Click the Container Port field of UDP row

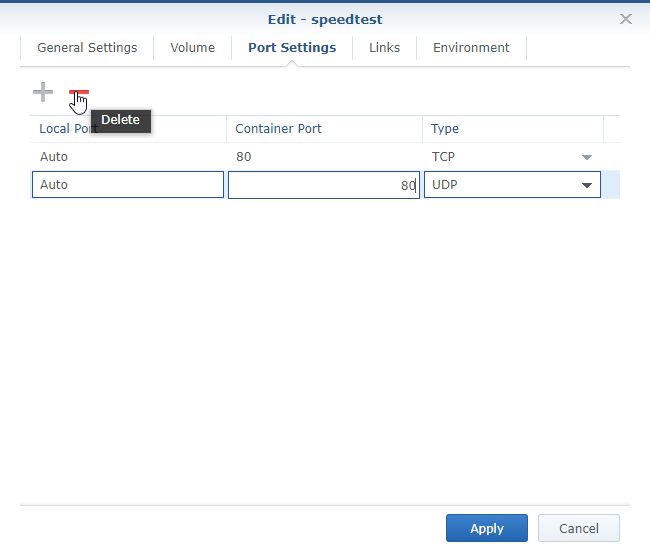coord(324,185)
